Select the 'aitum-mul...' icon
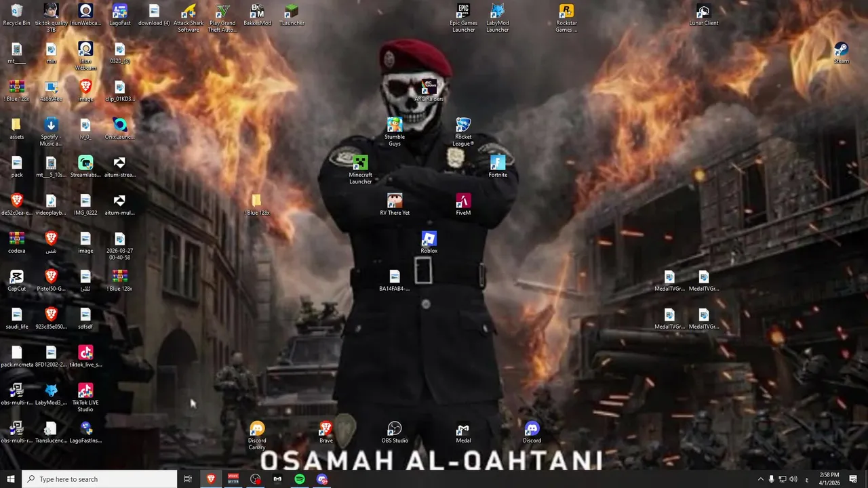 coord(120,205)
